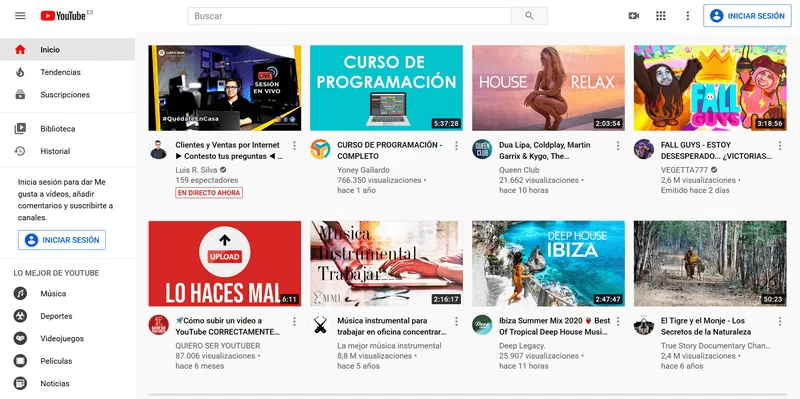The image size is (800, 399).
Task: Click the Queen Club channel avatar
Action: pyautogui.click(x=482, y=149)
